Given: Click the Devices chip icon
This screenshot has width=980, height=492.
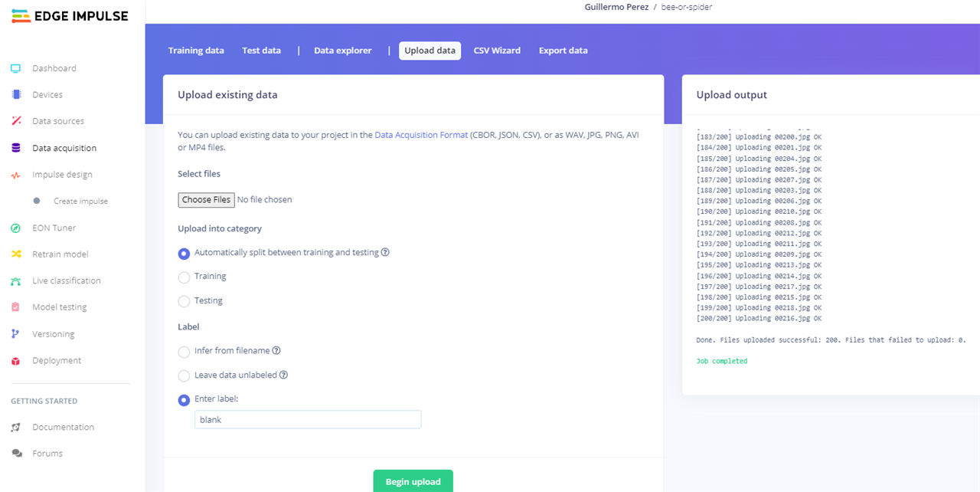Looking at the screenshot, I should point(16,95).
